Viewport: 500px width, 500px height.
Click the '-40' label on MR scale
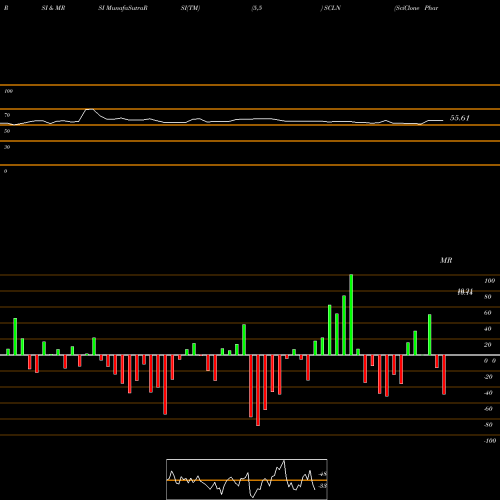[x=488, y=393]
